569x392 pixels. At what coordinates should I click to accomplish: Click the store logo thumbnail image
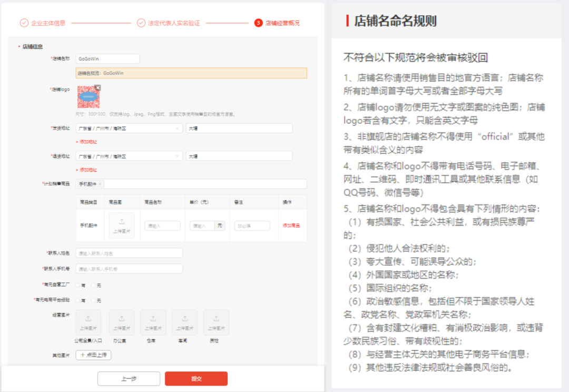coord(87,97)
